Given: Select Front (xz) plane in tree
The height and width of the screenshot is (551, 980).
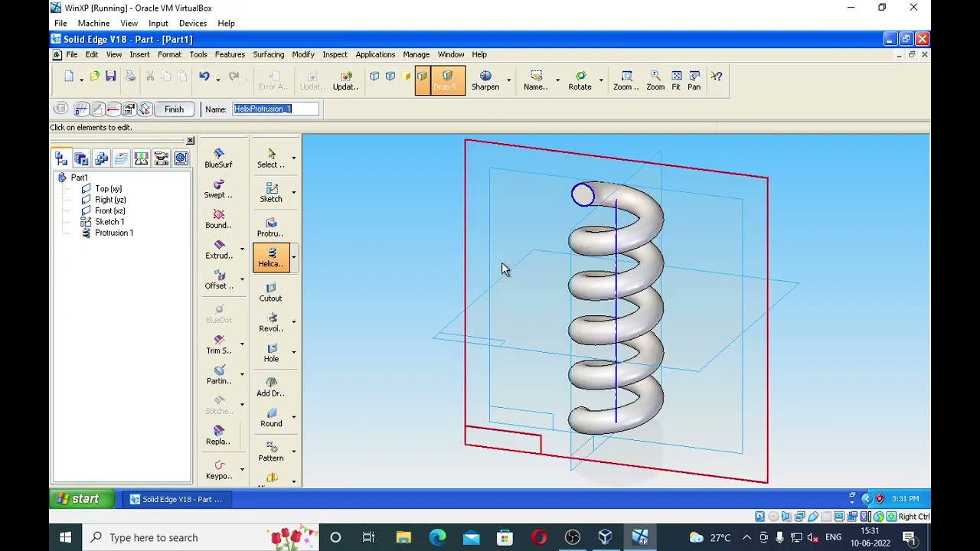Looking at the screenshot, I should pos(109,210).
